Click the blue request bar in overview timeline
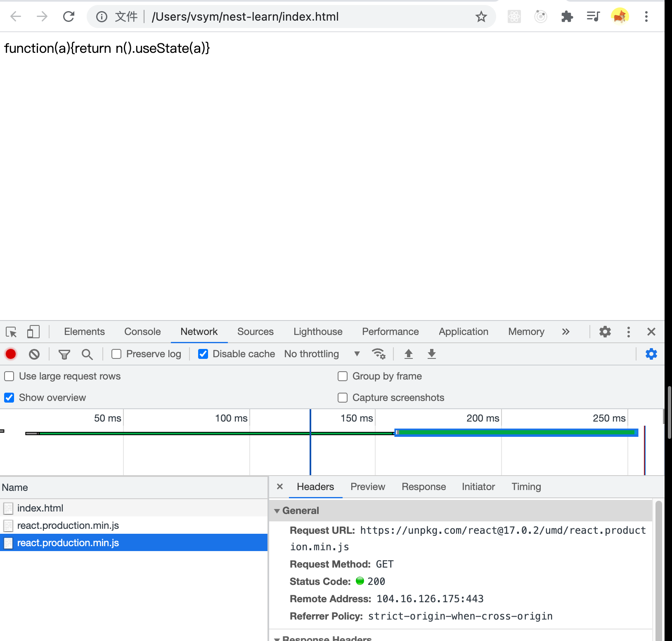Screen dimensions: 672x641 pyautogui.click(x=516, y=432)
